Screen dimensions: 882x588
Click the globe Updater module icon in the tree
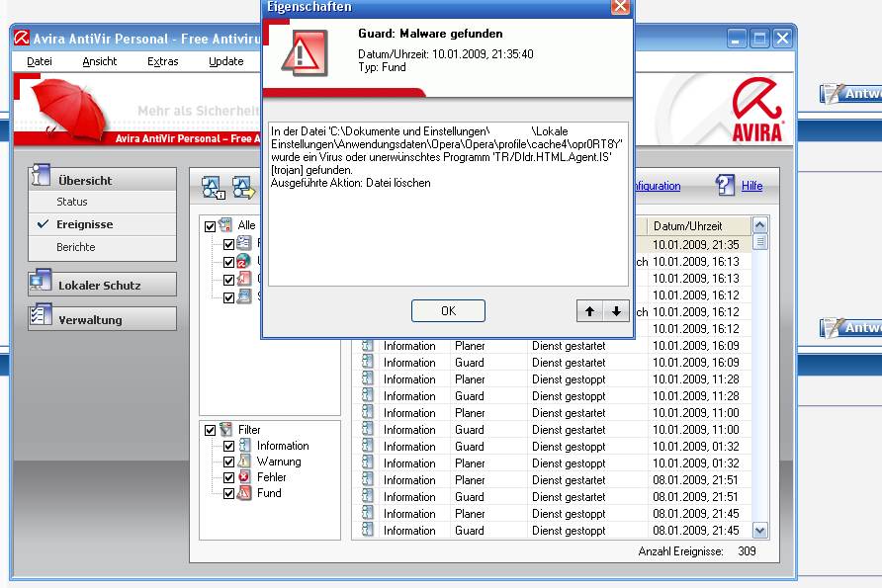pyautogui.click(x=243, y=261)
